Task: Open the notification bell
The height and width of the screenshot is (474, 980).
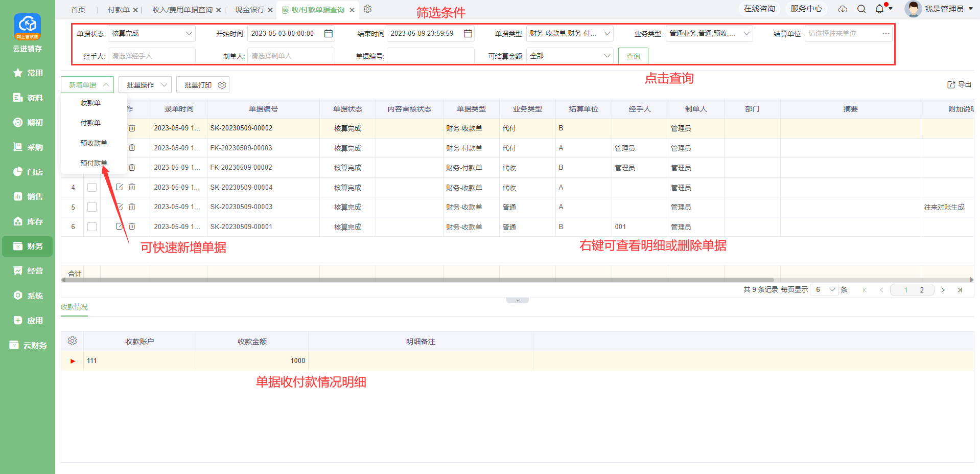Action: click(879, 9)
